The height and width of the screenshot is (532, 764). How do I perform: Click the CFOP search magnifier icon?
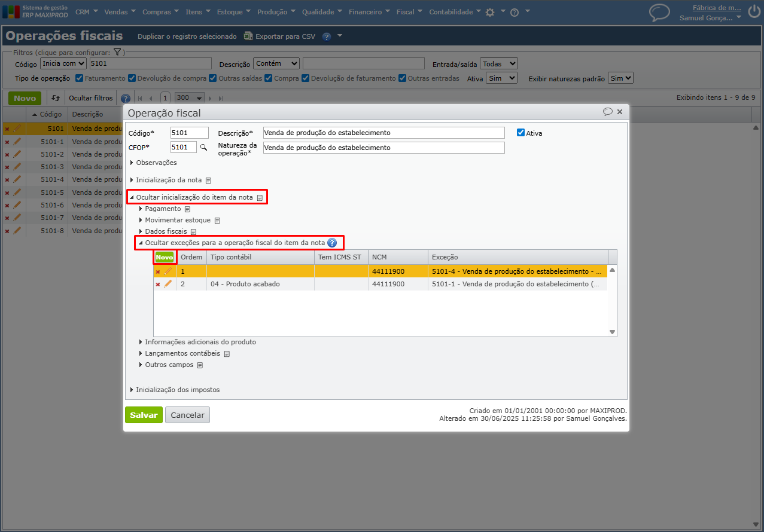(203, 147)
